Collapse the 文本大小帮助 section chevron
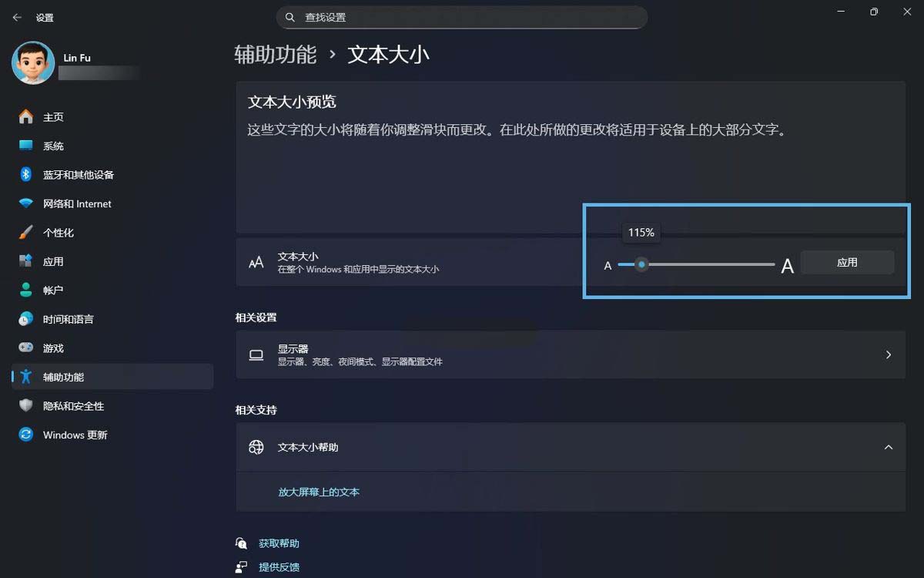Screen dimensions: 924x578 coord(889,447)
